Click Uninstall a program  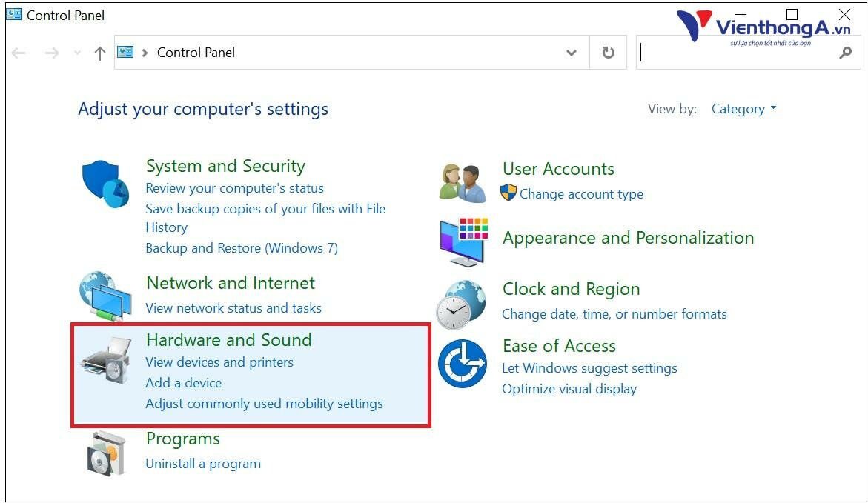click(x=202, y=464)
